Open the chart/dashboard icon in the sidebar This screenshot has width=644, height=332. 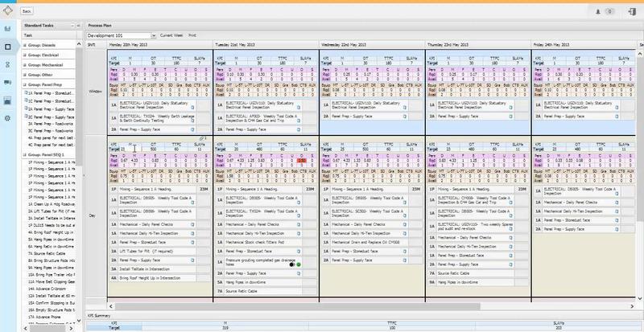7,29
